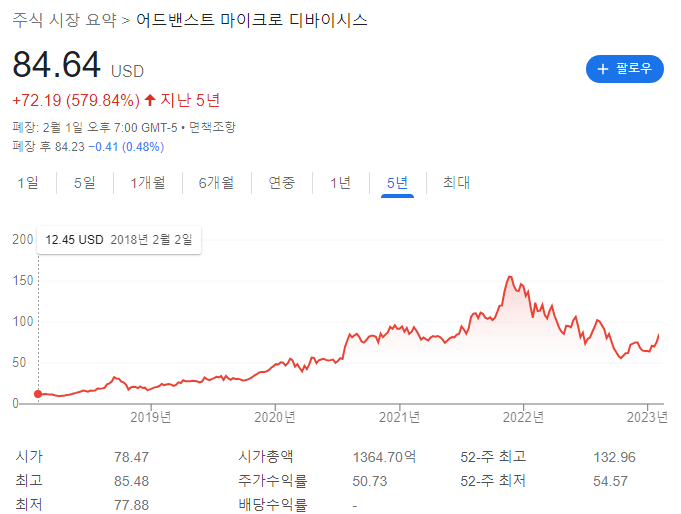
Task: Click the 100 y-axis label
Action: coord(23,322)
